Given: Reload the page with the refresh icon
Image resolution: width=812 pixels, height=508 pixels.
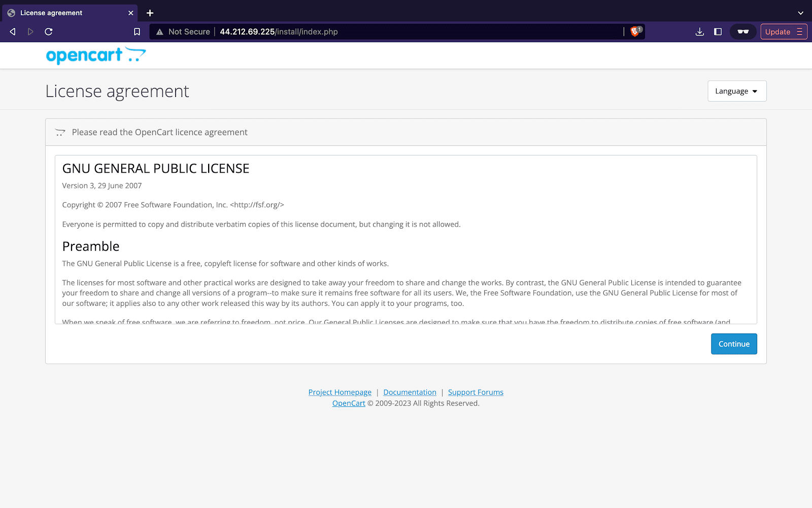Looking at the screenshot, I should pos(49,31).
